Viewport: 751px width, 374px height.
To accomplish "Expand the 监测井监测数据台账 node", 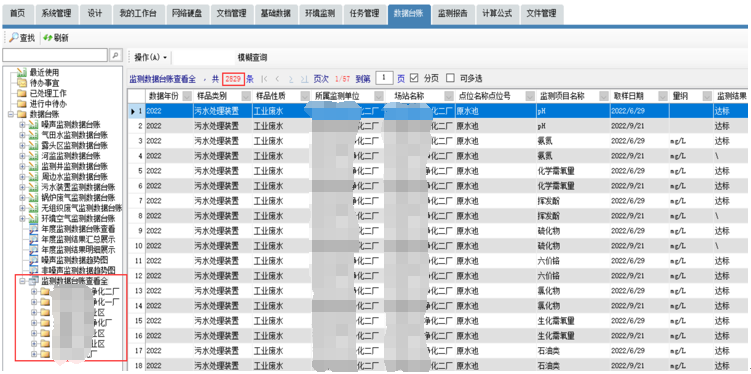I will pyautogui.click(x=22, y=166).
